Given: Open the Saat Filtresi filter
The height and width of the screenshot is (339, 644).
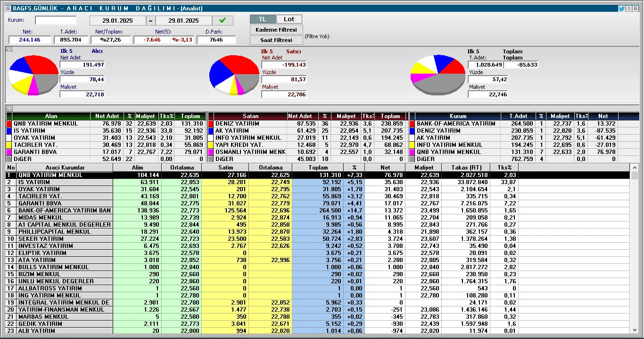Looking at the screenshot, I should [276, 40].
